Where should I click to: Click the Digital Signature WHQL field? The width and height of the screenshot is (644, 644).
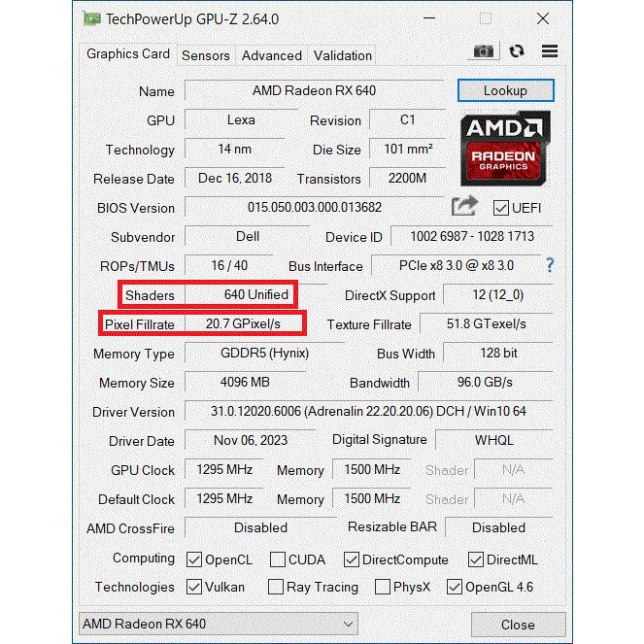(494, 441)
